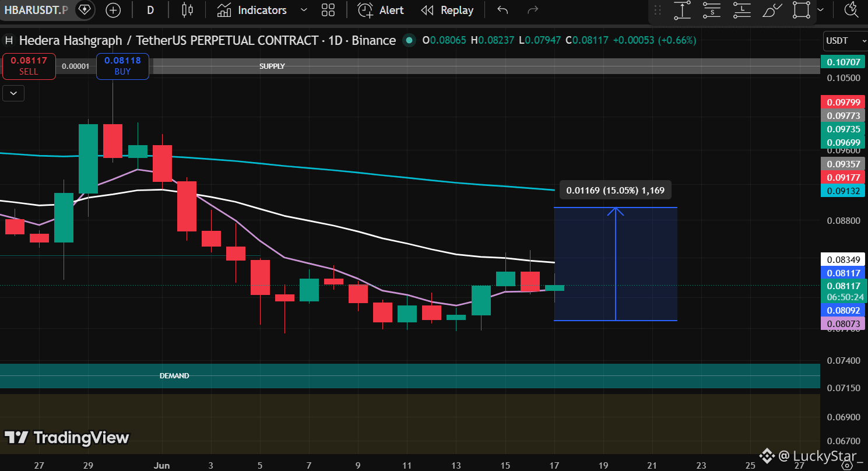Click the 21 date on the time axis
Screen dimensions: 868x471
click(x=652, y=466)
